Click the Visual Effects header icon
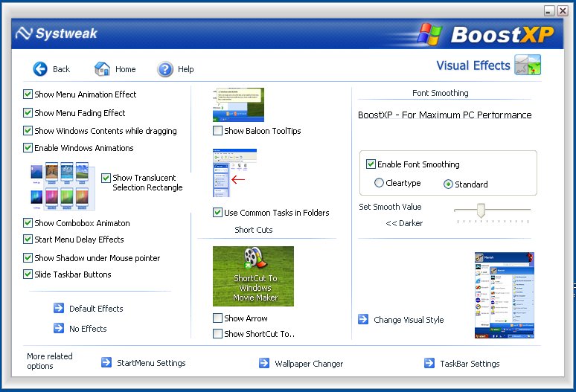576x392 pixels. point(528,65)
